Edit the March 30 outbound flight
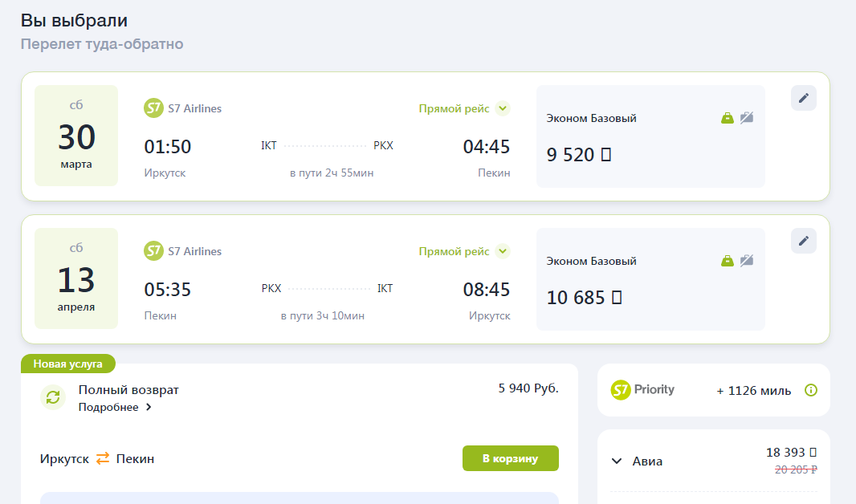This screenshot has width=856, height=504. (x=803, y=98)
